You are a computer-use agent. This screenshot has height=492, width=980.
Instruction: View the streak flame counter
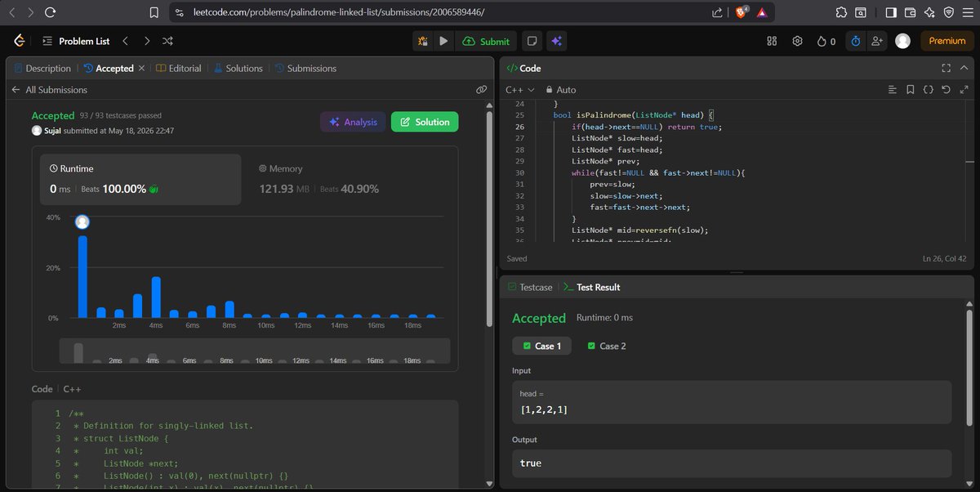[826, 41]
